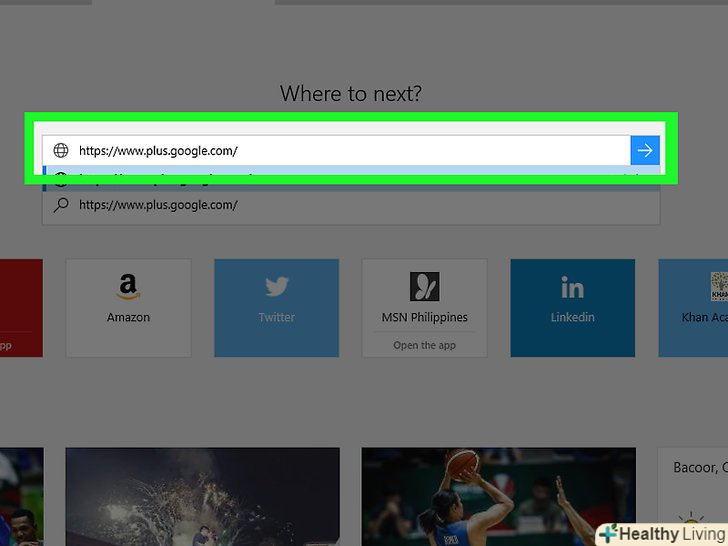Viewport: 728px width, 546px height.
Task: Open the Amazon tile
Action: point(129,308)
